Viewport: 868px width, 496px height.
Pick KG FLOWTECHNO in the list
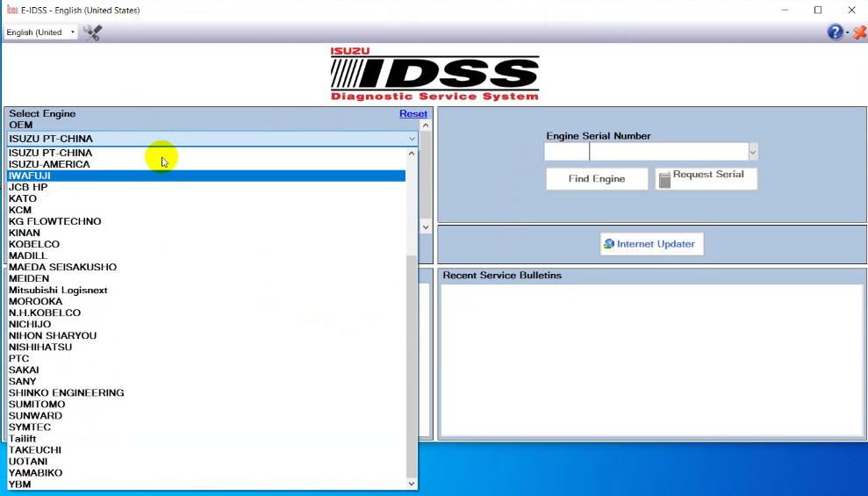coord(206,221)
